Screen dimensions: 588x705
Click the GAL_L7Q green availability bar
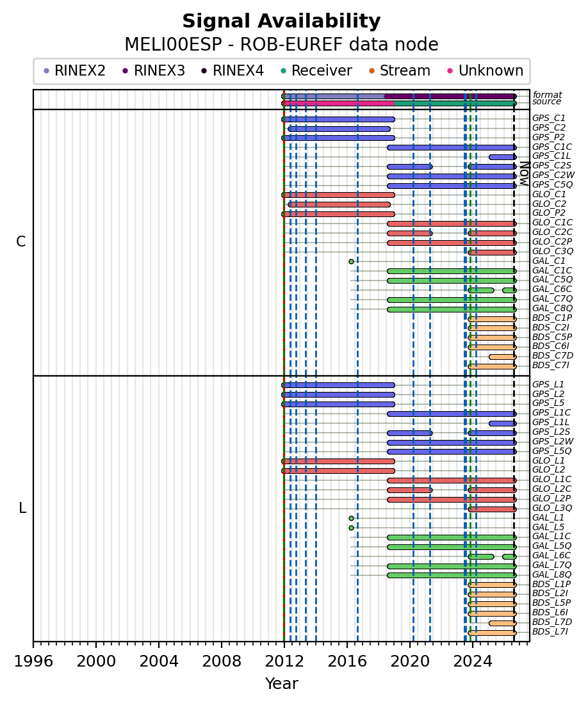(x=452, y=567)
